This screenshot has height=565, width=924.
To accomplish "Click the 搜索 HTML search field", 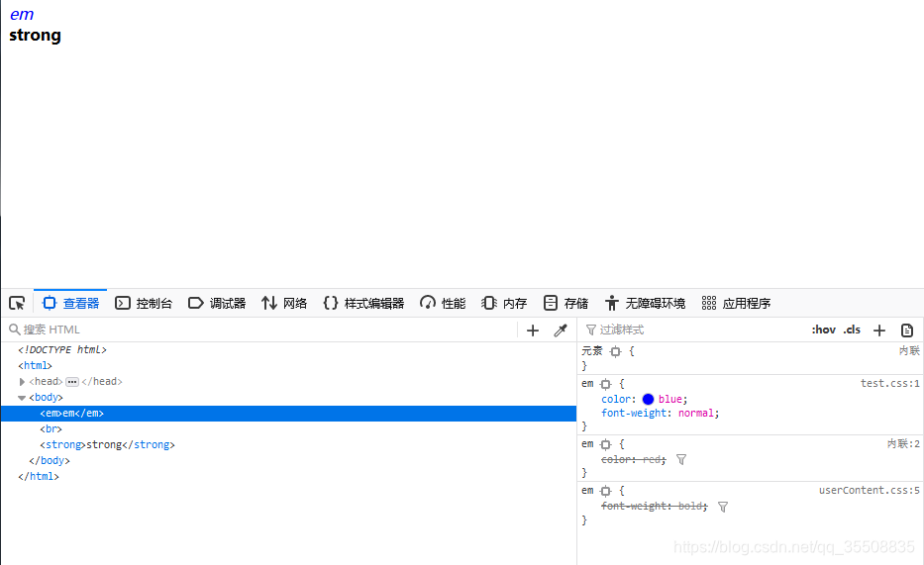I will click(259, 330).
